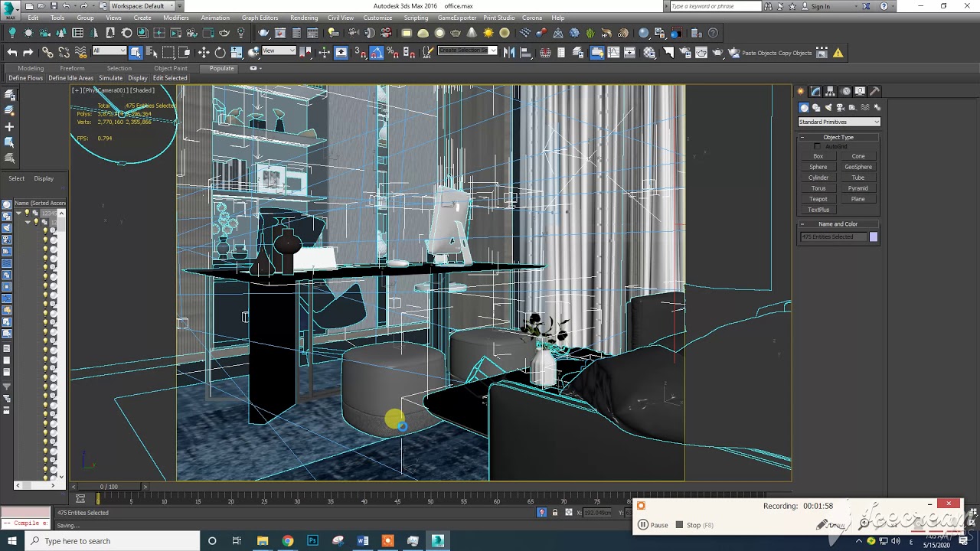980x551 pixels.
Task: Click the Windows search box
Action: 113,541
